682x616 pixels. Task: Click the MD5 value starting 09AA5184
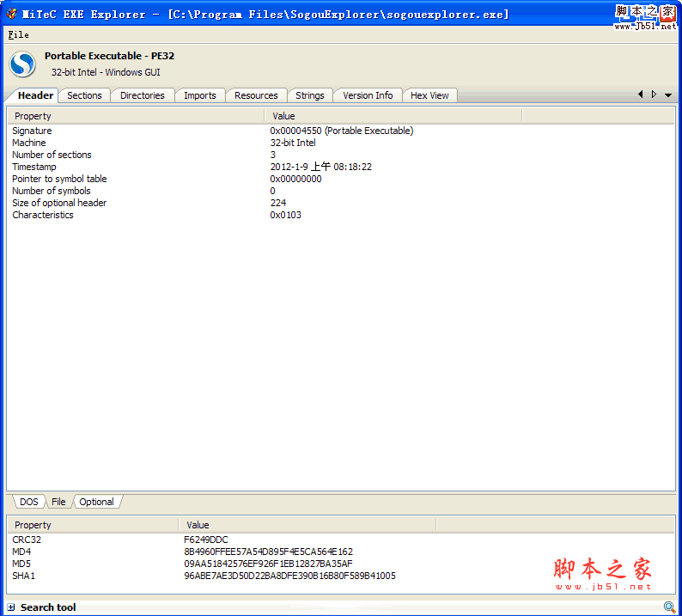tap(268, 564)
